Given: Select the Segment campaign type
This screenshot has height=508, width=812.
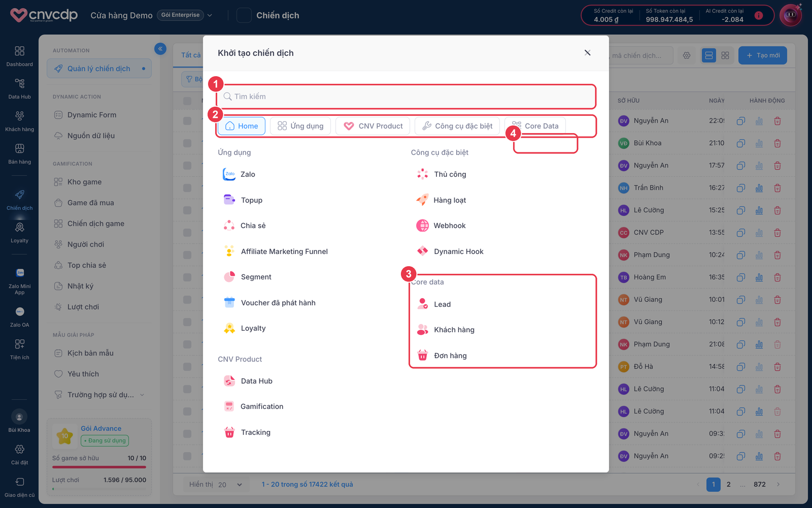Looking at the screenshot, I should pos(247,277).
